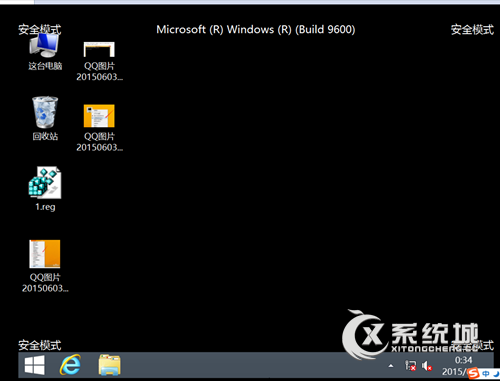Click the Sogou input method S icon
Image resolution: width=500 pixels, height=381 pixels.
(x=473, y=373)
